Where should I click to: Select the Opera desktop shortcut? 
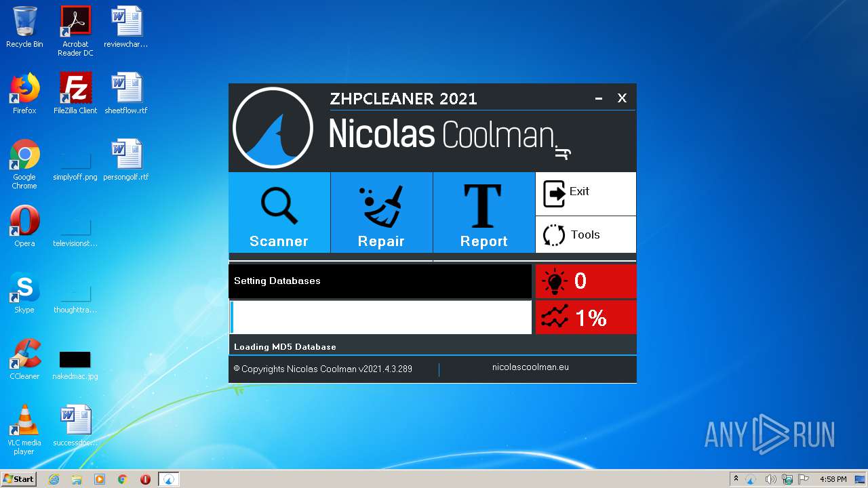(x=24, y=226)
